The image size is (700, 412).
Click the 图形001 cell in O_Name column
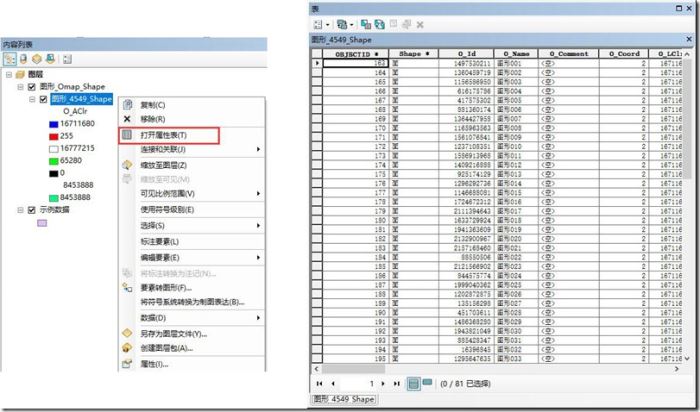516,63
